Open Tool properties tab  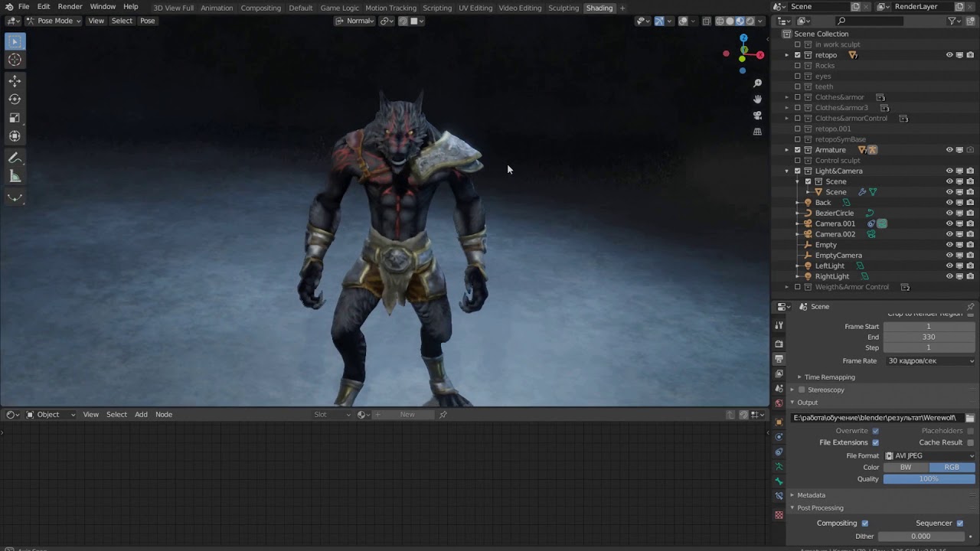[779, 325]
